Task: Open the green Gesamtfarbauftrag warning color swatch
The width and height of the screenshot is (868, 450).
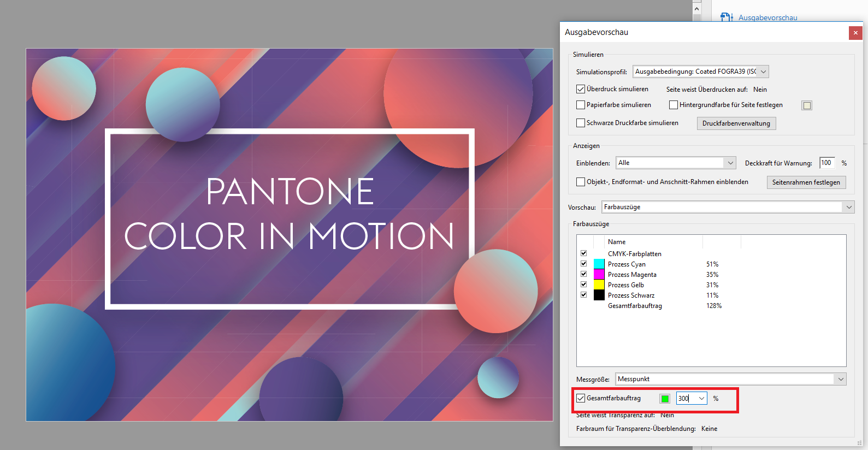Action: [x=665, y=399]
